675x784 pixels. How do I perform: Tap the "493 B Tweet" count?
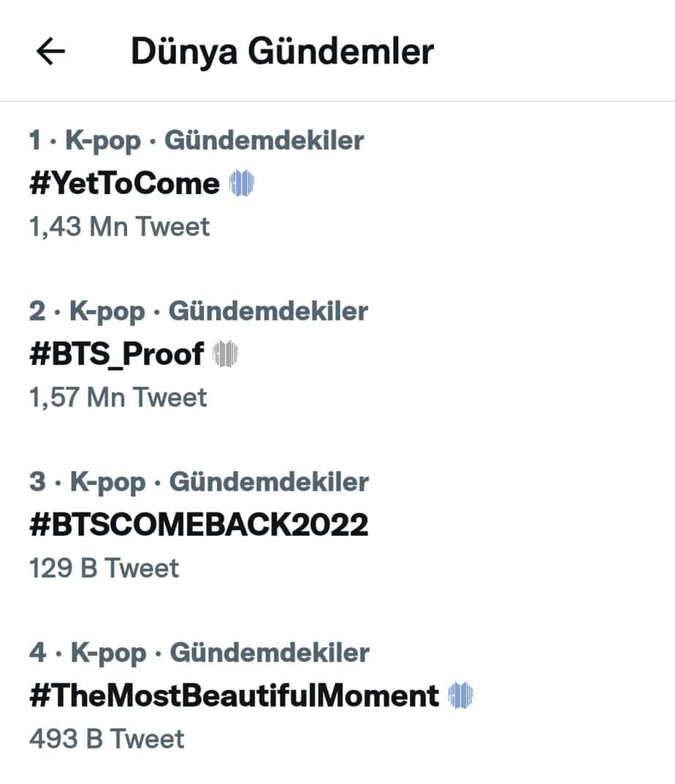point(107,739)
